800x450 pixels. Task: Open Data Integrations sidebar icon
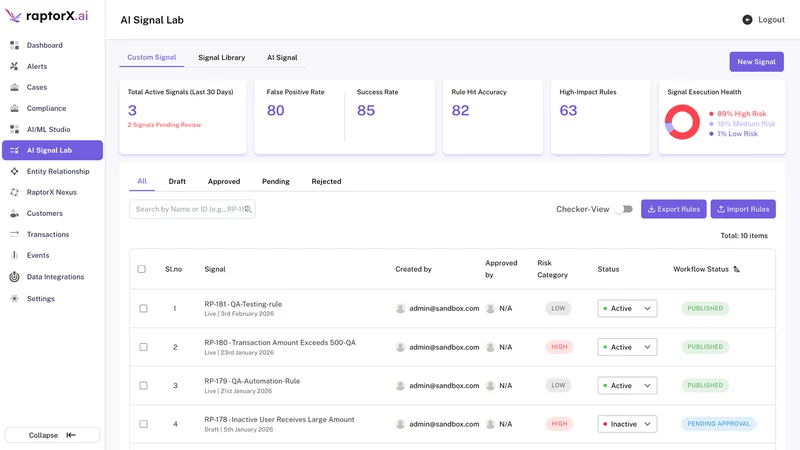[x=14, y=277]
